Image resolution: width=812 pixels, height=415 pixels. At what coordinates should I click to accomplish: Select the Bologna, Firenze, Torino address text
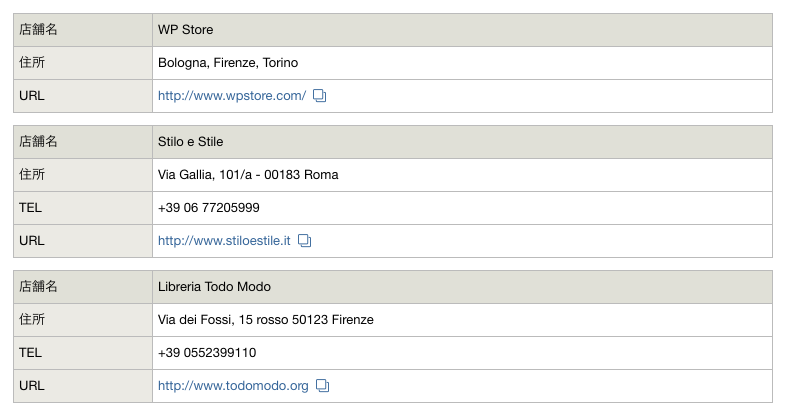point(228,63)
